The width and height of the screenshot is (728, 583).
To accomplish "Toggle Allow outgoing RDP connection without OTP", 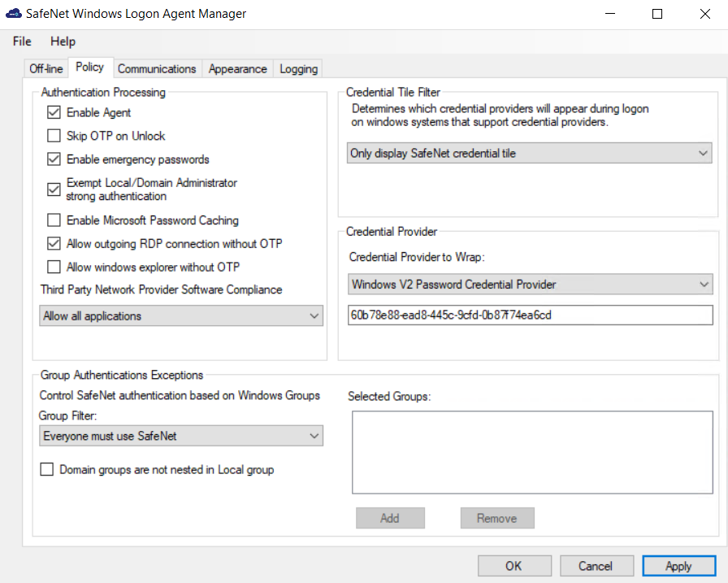I will (54, 243).
